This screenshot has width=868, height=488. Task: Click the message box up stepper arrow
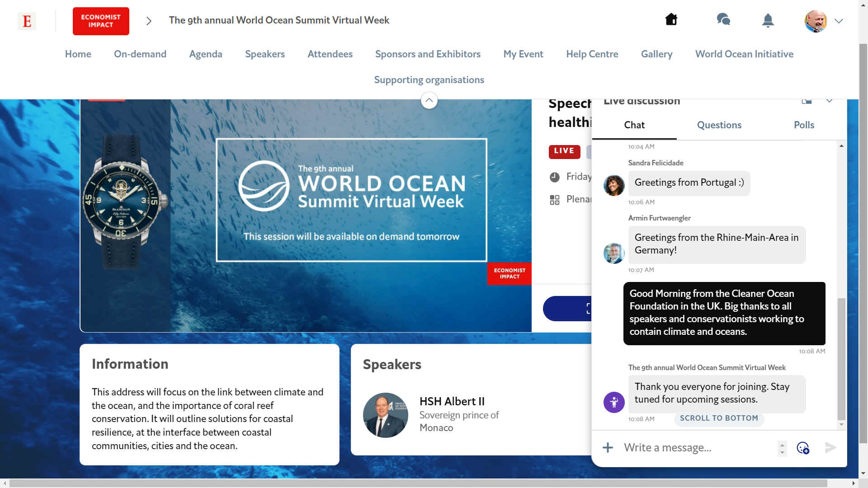pos(782,444)
